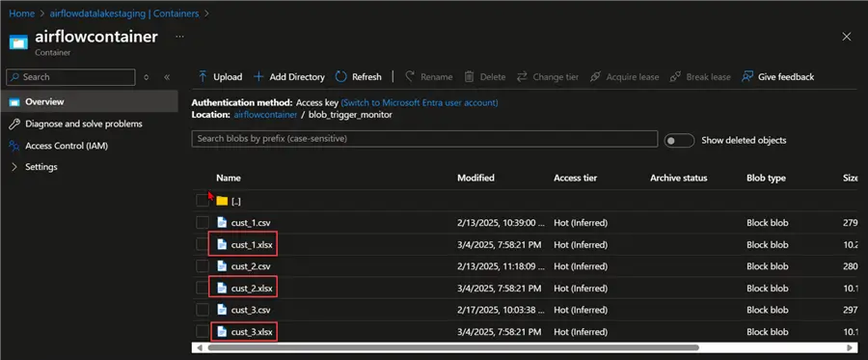
Task: Click the parent folder [..] icon
Action: pos(222,201)
